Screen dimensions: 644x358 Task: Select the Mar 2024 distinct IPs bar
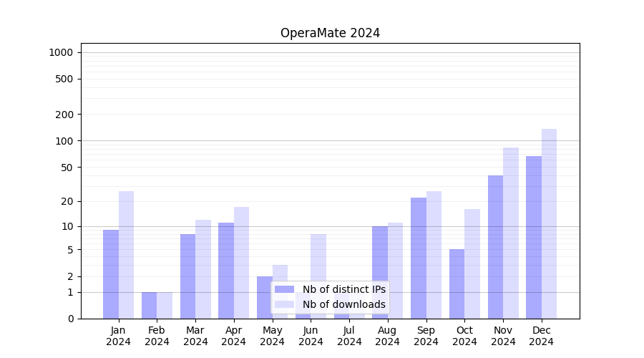[x=187, y=276]
